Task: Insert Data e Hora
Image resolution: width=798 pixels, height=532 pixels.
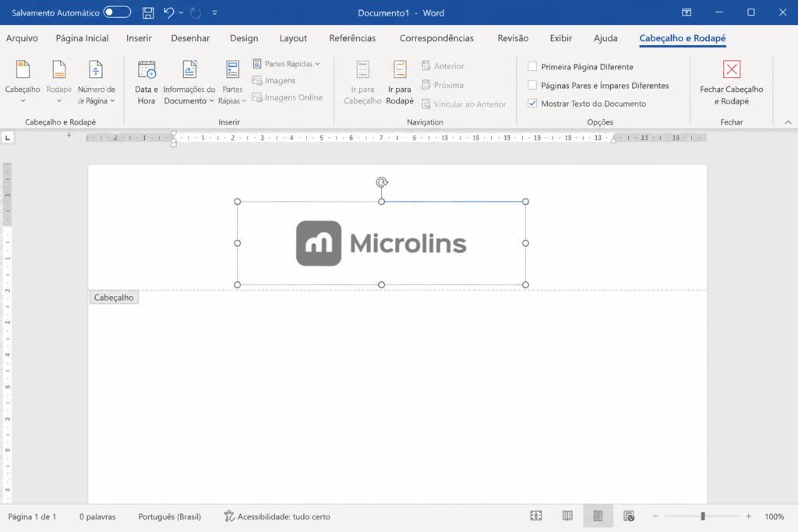Action: (x=147, y=82)
